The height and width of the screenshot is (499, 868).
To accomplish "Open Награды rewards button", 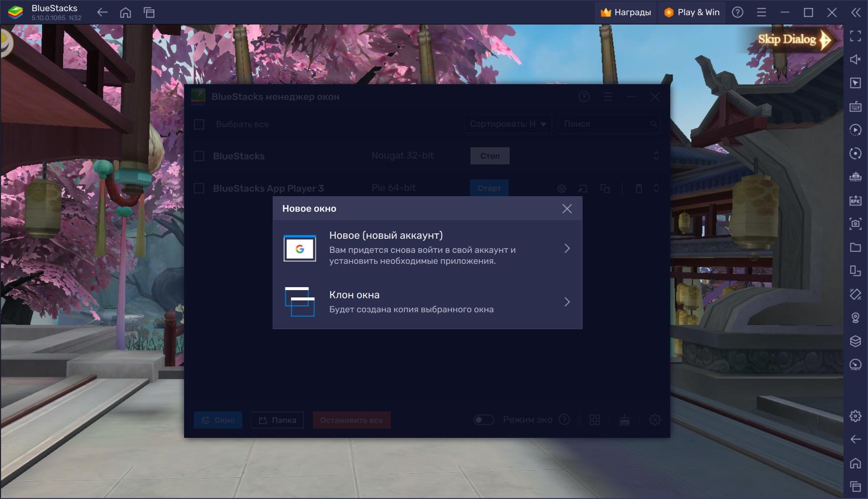I will 626,12.
